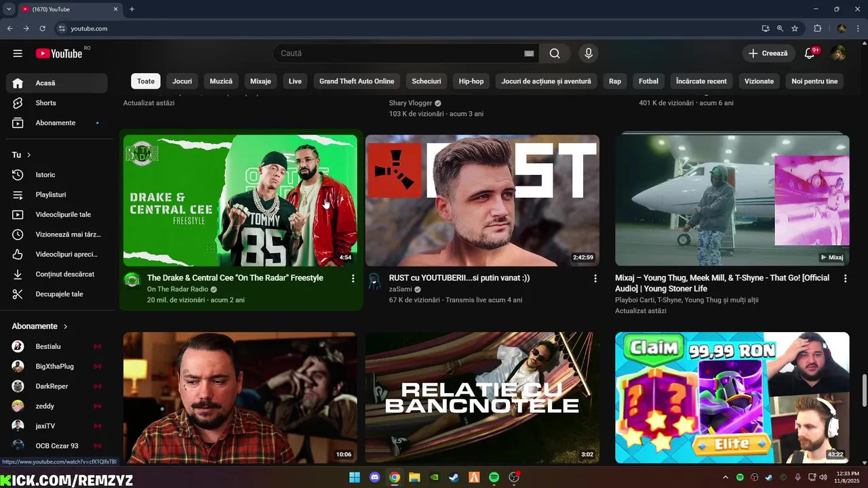Select the Mixaje filter chip
868x488 pixels.
tap(260, 81)
